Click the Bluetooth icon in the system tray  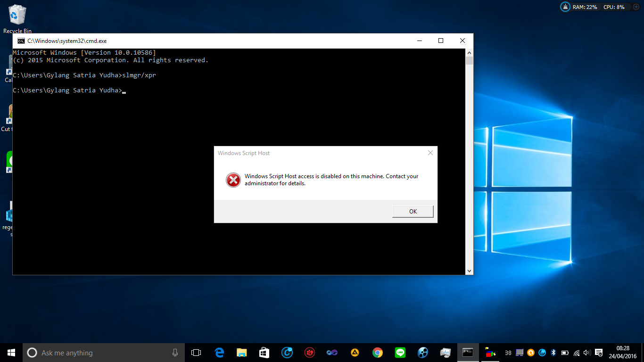[553, 352]
